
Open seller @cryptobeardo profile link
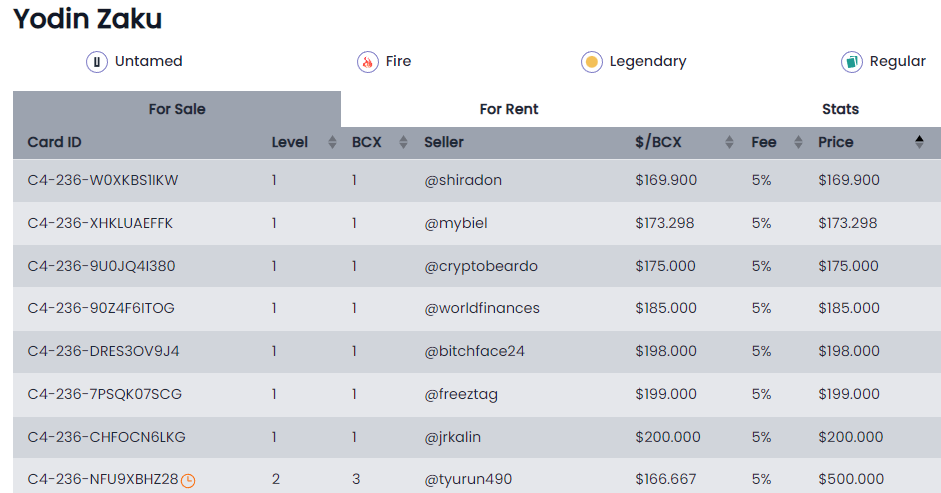(x=481, y=266)
